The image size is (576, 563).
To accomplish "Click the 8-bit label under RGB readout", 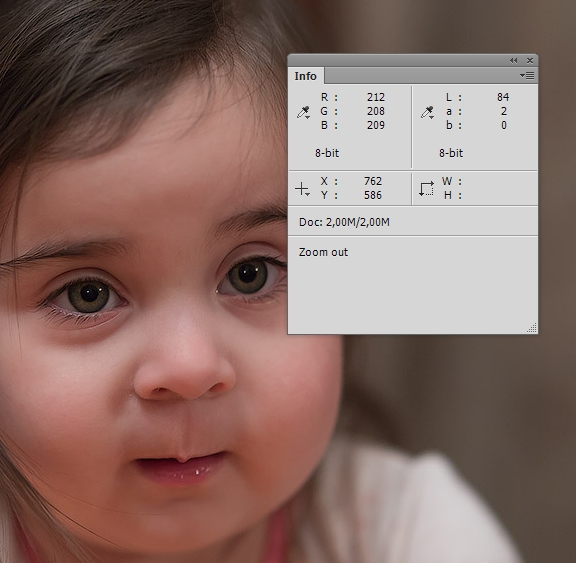I will point(327,153).
